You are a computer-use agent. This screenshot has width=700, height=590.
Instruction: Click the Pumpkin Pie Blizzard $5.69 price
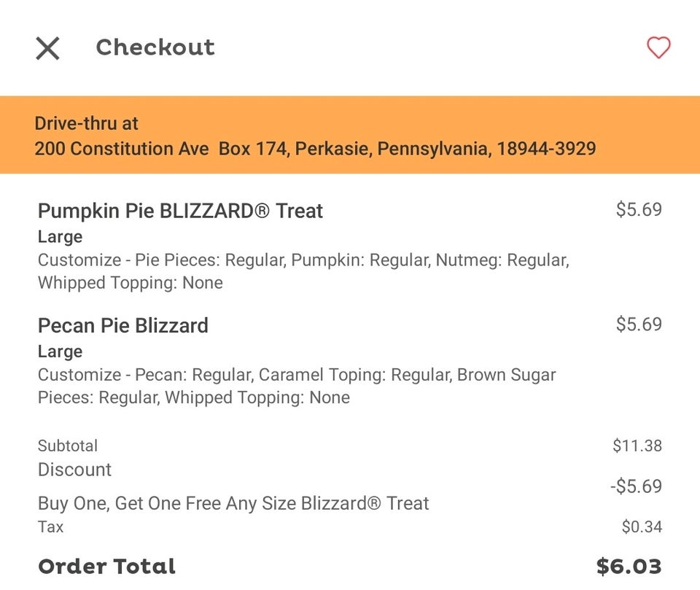click(x=639, y=210)
